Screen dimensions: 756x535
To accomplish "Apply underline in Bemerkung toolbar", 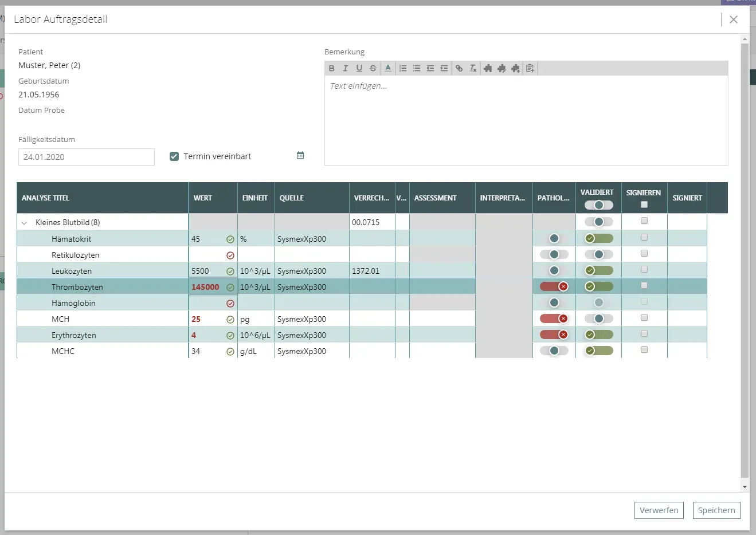I will click(x=359, y=68).
